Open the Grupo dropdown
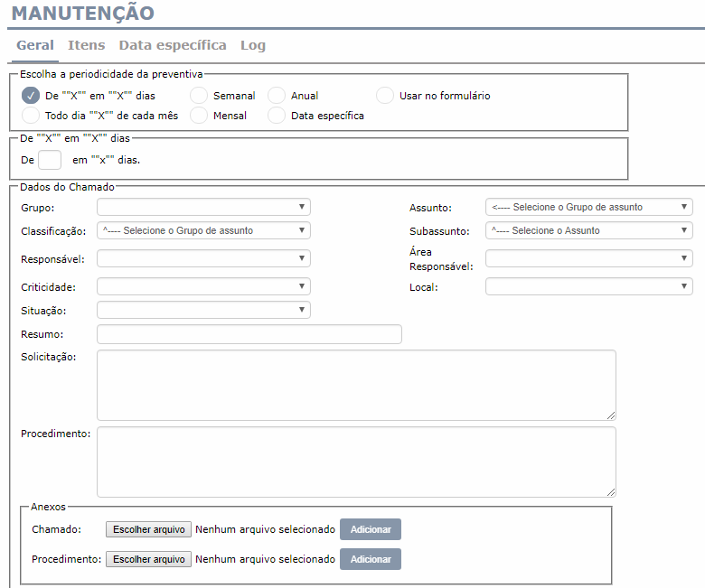This screenshot has width=705, height=588. coord(203,207)
